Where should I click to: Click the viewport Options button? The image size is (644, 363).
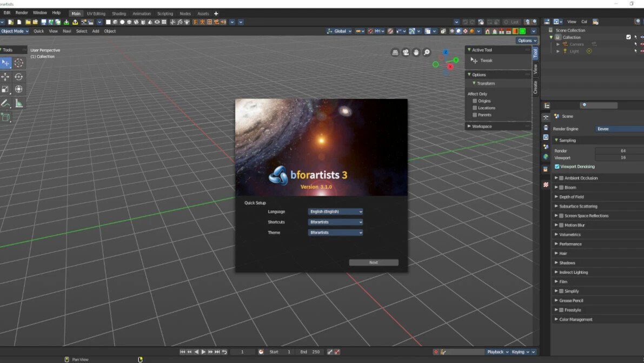click(x=527, y=41)
